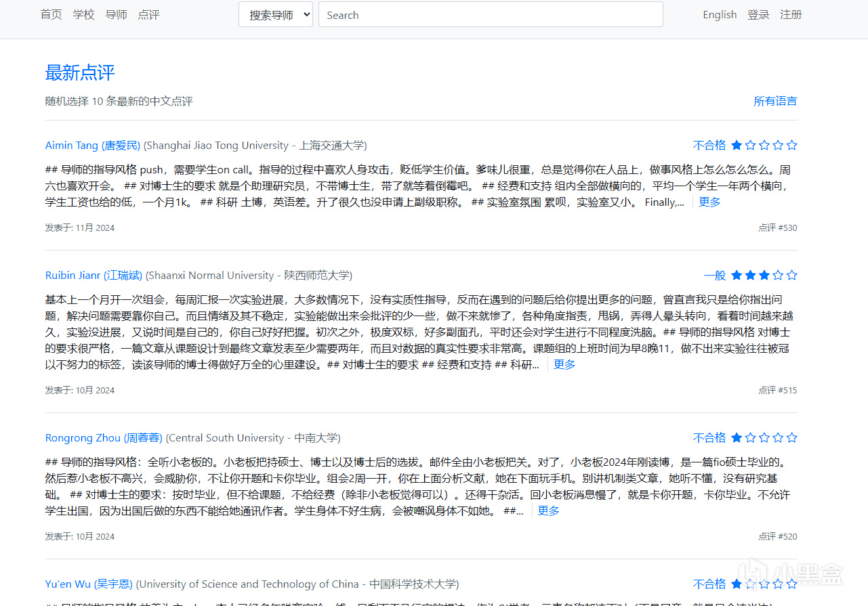Expand Aimin Tang's review with 更多

709,202
